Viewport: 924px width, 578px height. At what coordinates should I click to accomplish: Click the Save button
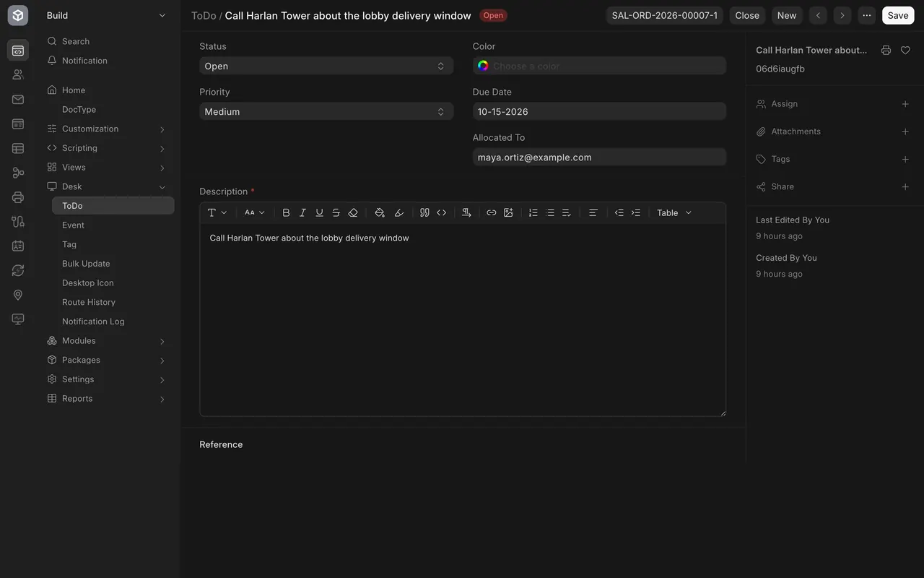pyautogui.click(x=898, y=15)
